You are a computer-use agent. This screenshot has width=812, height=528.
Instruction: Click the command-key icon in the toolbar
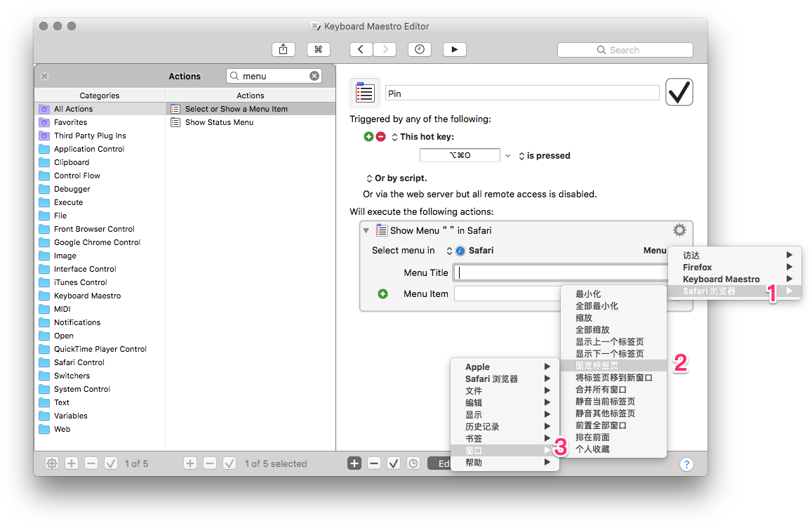point(318,49)
